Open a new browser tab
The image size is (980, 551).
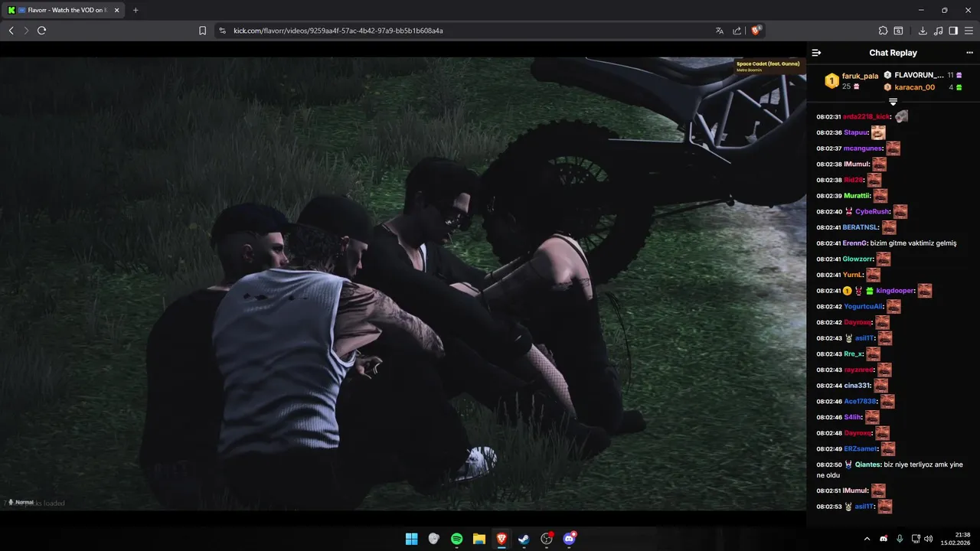click(x=136, y=11)
